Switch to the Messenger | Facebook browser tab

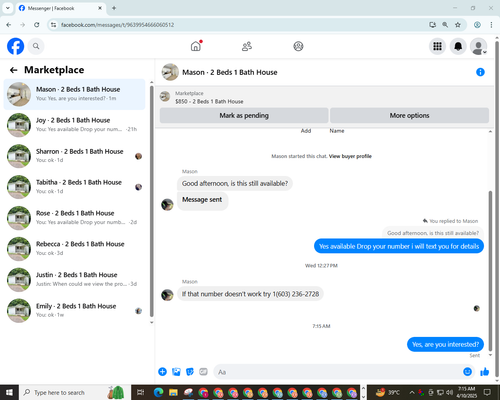[60, 8]
